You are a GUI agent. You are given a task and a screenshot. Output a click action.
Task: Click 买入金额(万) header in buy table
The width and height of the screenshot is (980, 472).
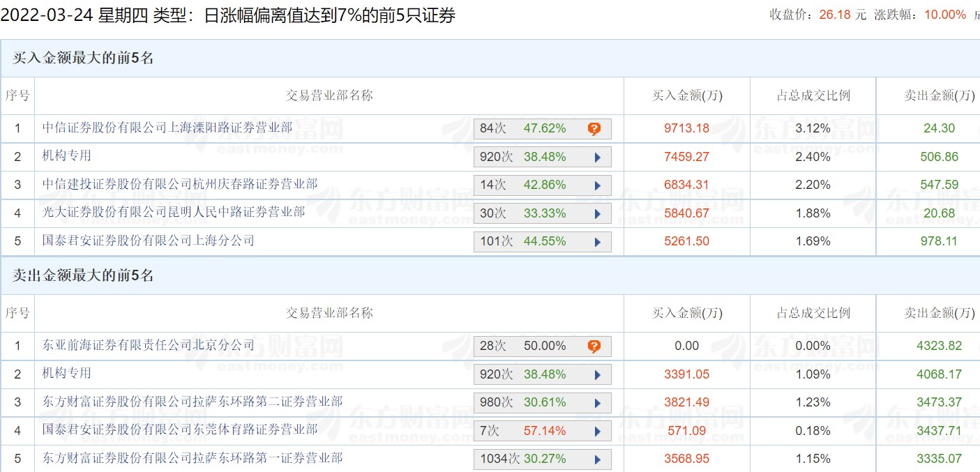pos(686,96)
